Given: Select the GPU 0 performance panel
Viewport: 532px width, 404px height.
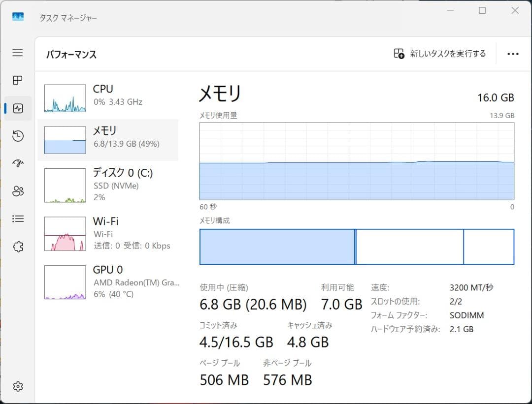Looking at the screenshot, I should tap(108, 281).
